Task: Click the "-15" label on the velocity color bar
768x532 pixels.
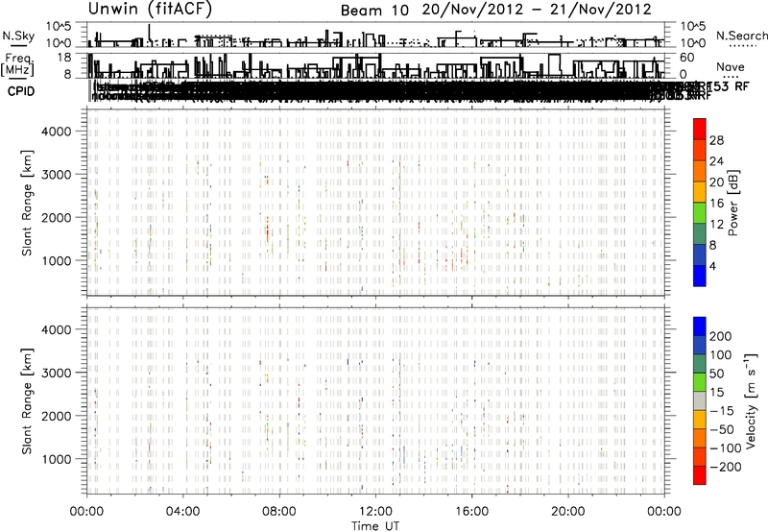Action: (x=721, y=411)
